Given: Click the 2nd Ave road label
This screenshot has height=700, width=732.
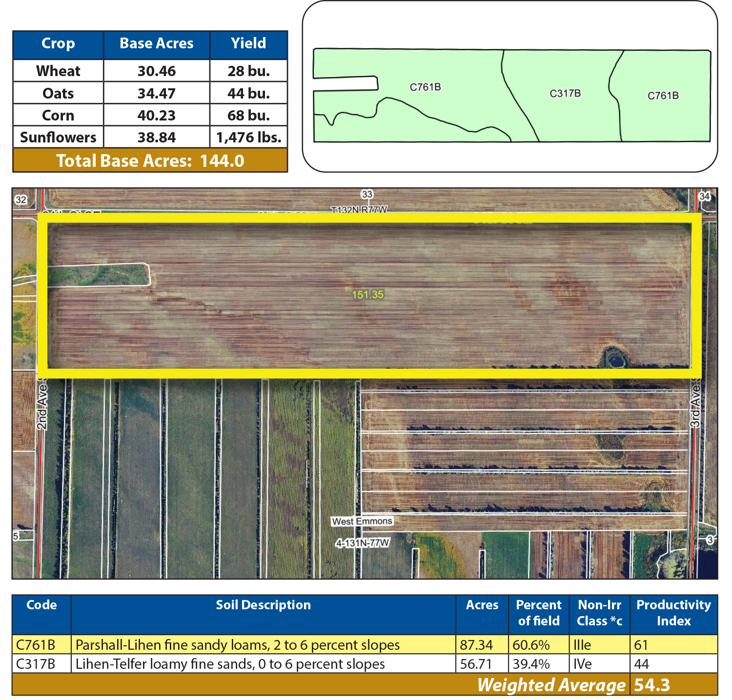Looking at the screenshot, I should [42, 407].
